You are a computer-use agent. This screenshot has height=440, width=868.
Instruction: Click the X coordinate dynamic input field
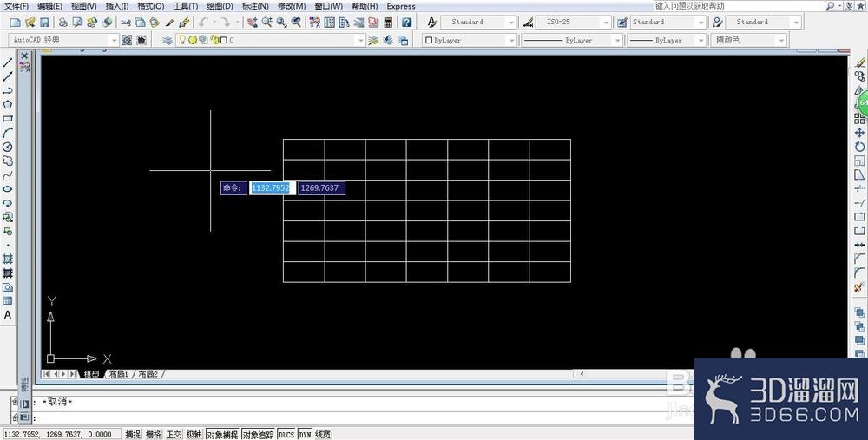coord(273,188)
